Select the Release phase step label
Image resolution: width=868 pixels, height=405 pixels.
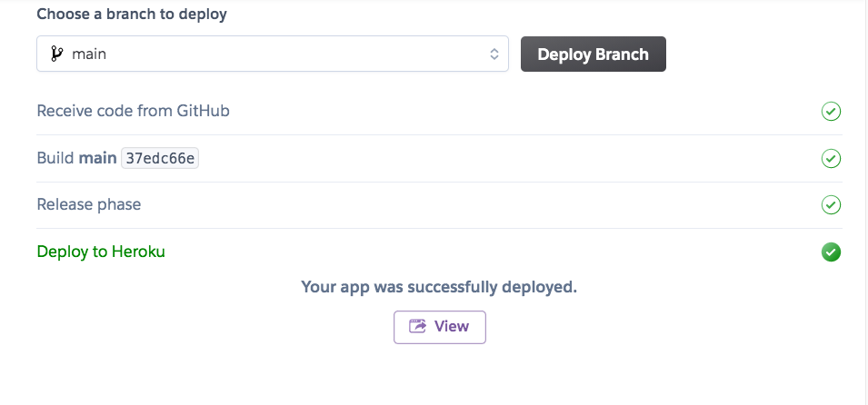point(89,204)
